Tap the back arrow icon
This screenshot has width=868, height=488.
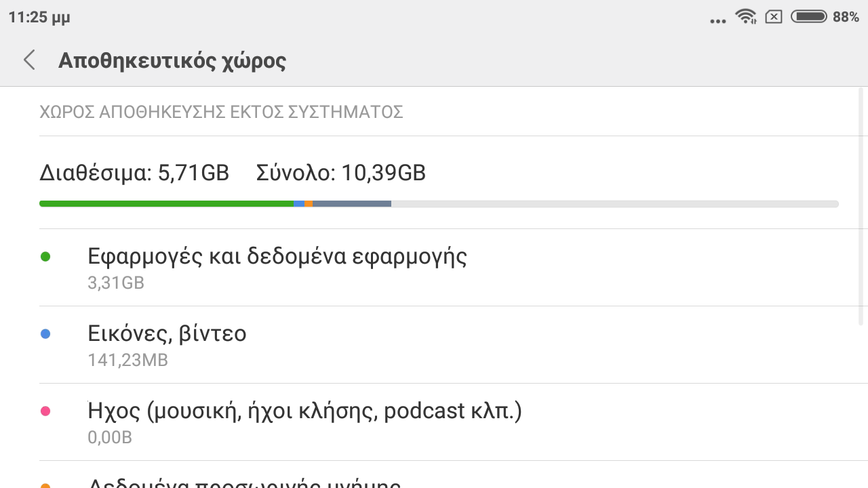click(28, 60)
